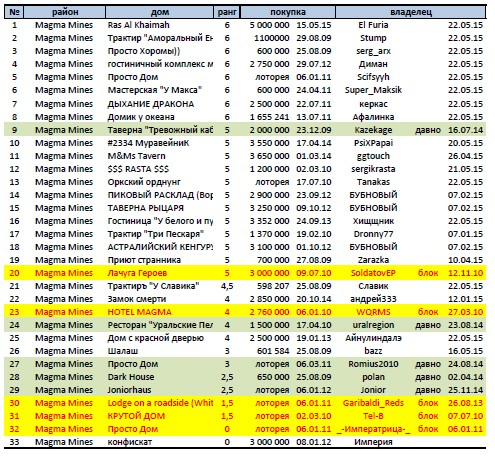Select the "давно" status next to Kazekage
This screenshot has height=458, width=495.
[428, 130]
